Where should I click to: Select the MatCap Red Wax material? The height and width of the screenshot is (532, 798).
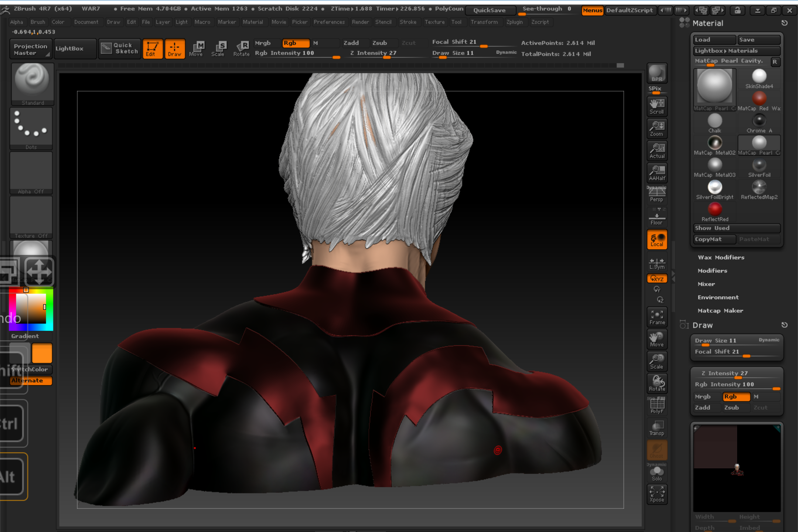759,101
